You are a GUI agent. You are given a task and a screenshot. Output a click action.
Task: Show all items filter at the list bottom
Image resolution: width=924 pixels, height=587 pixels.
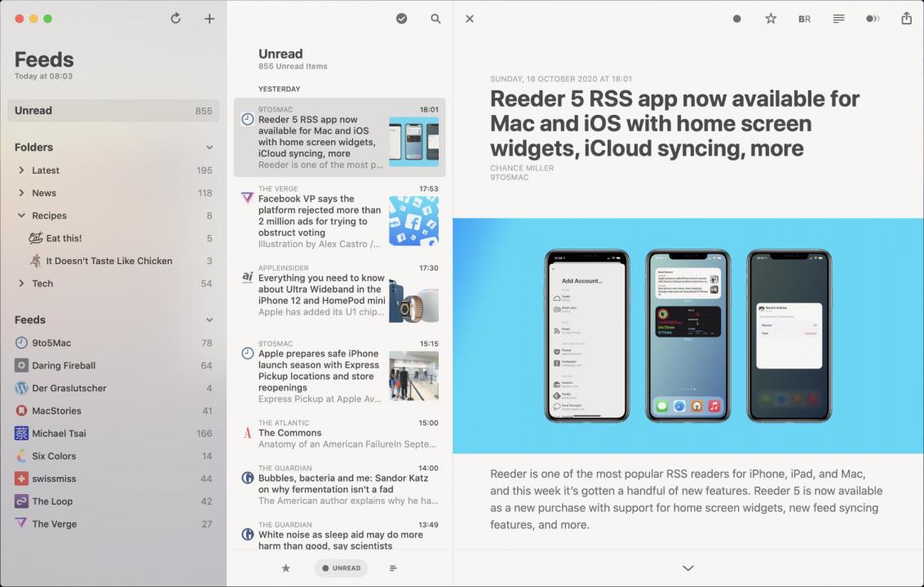pos(393,568)
